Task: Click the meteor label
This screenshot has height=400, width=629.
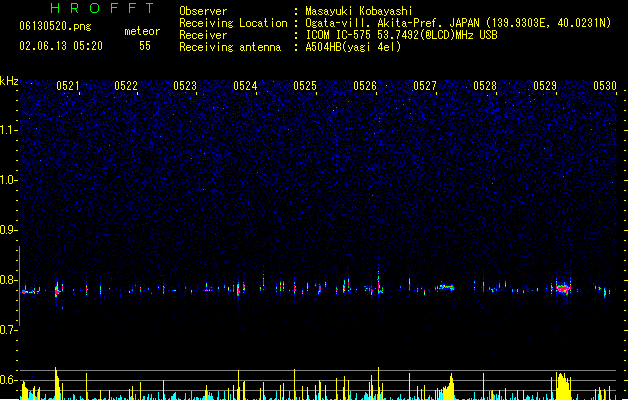Action: [142, 31]
